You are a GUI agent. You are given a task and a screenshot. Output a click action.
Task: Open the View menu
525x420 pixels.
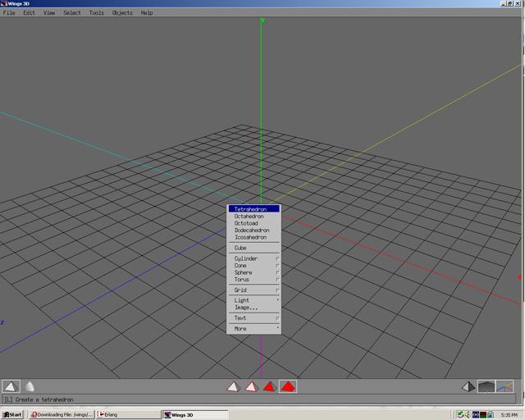pyautogui.click(x=49, y=13)
